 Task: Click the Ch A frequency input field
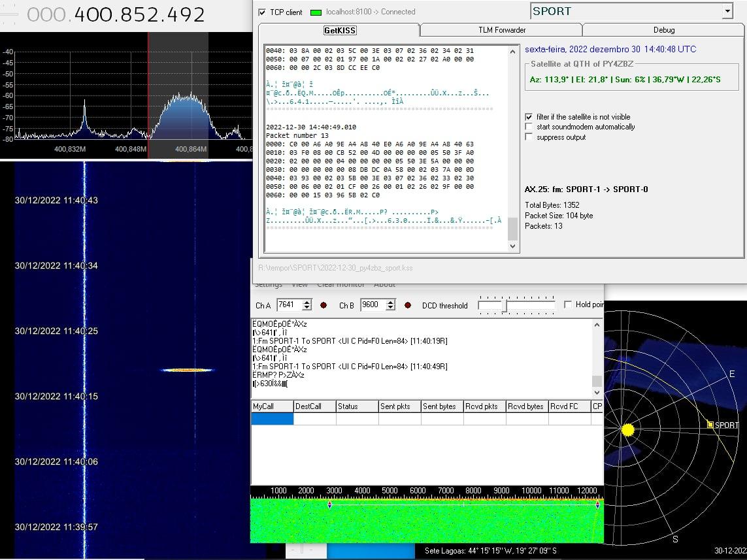pyautogui.click(x=288, y=305)
